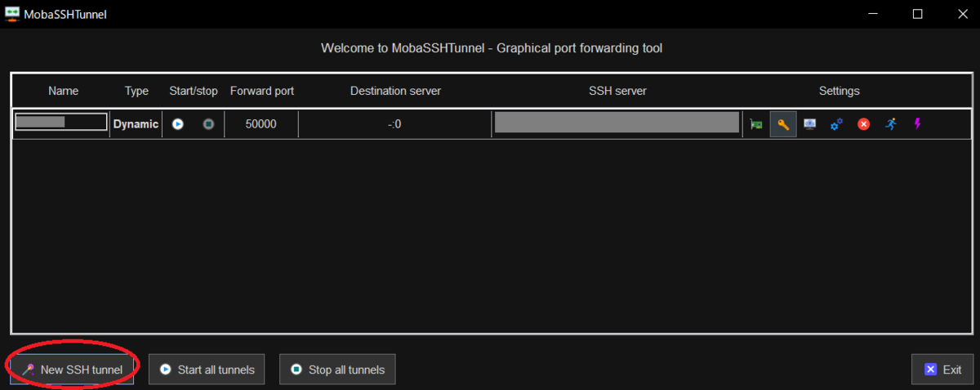
Task: Click Start all tunnels button
Action: click(x=207, y=370)
